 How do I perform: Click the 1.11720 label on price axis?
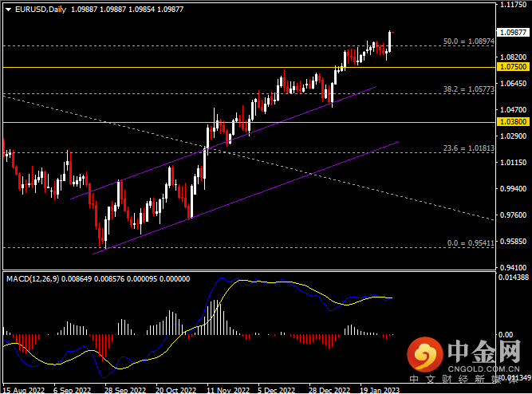coord(511,5)
